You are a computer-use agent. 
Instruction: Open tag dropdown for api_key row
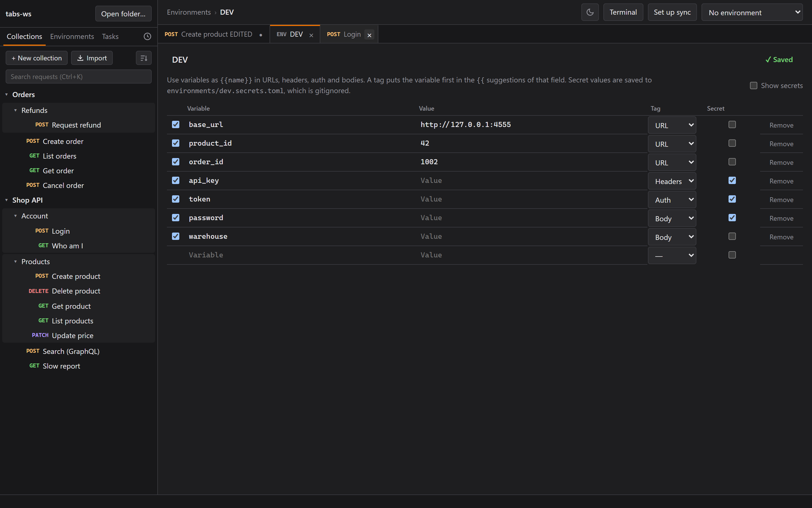point(672,181)
